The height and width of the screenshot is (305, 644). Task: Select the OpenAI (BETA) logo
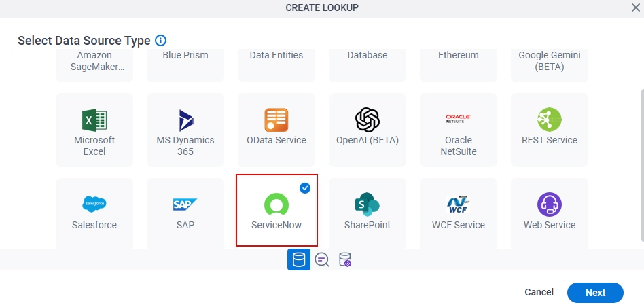tap(368, 120)
